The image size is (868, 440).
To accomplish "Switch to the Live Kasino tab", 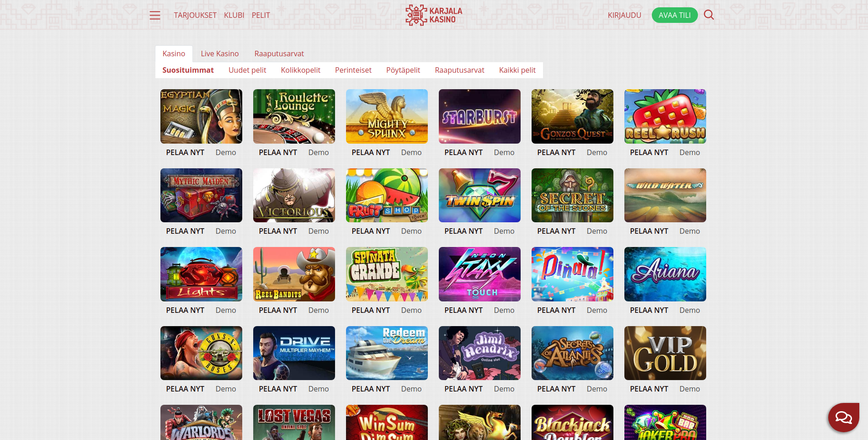I will pyautogui.click(x=220, y=54).
